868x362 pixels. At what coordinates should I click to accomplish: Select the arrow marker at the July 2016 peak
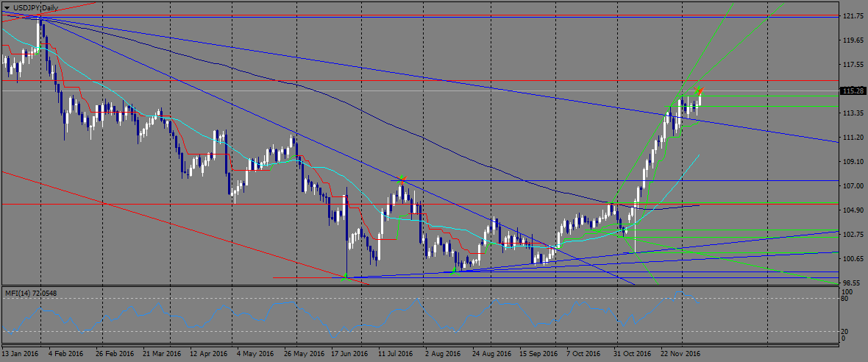coord(403,178)
